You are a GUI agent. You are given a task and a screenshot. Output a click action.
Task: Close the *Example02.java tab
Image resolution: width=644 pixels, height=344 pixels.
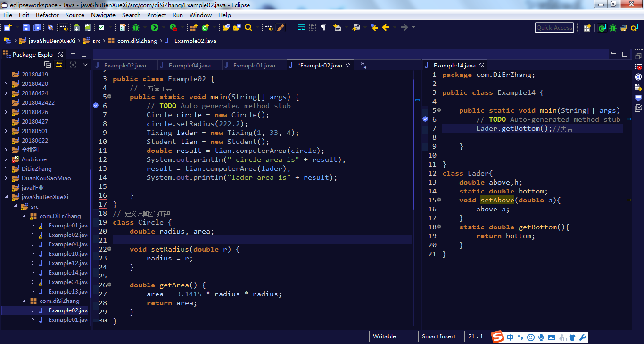pyautogui.click(x=348, y=65)
